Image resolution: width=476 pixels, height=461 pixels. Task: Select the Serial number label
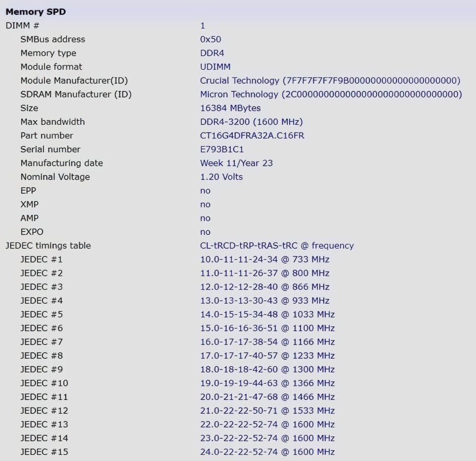(x=50, y=149)
